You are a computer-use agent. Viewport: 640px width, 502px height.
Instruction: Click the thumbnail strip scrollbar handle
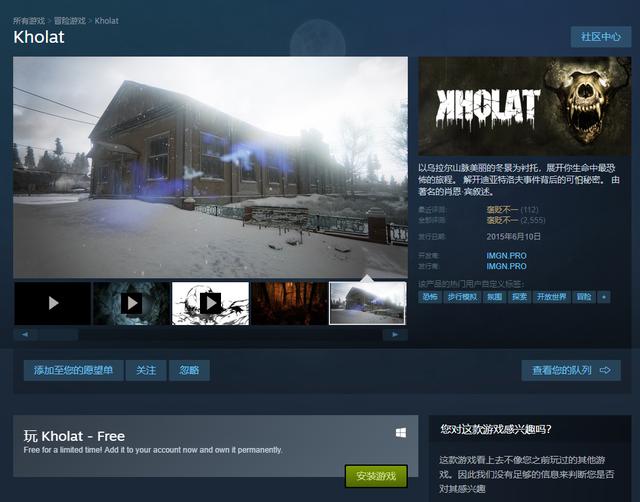pyautogui.click(x=58, y=335)
